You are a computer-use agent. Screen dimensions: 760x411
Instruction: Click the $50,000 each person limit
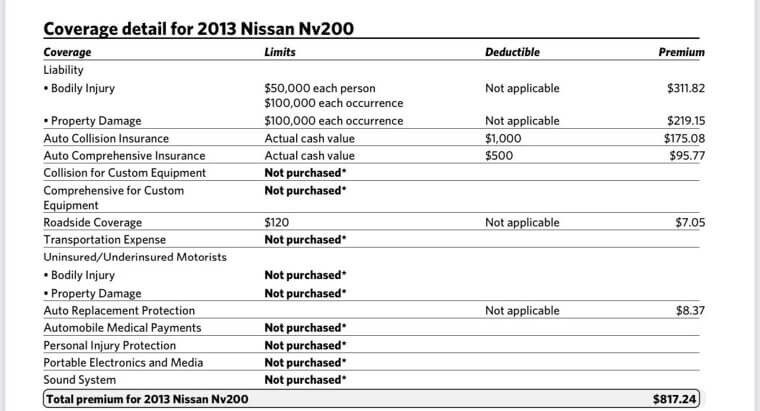[x=319, y=88]
